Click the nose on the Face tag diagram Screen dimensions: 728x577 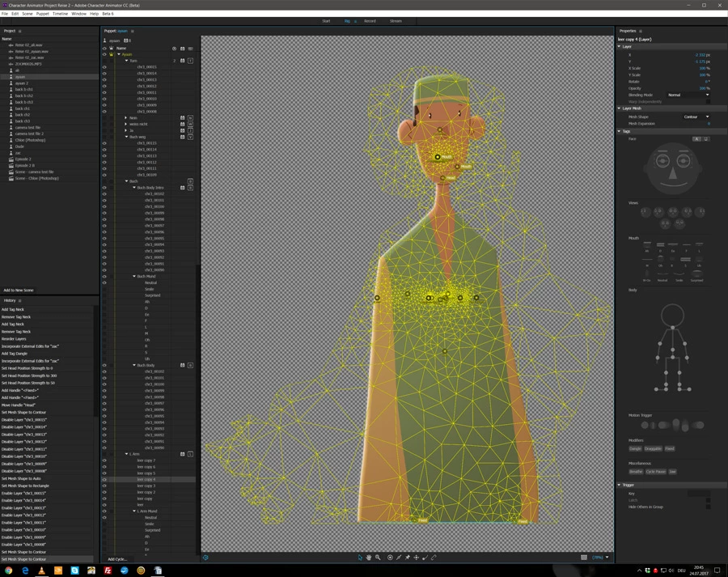[x=673, y=174]
